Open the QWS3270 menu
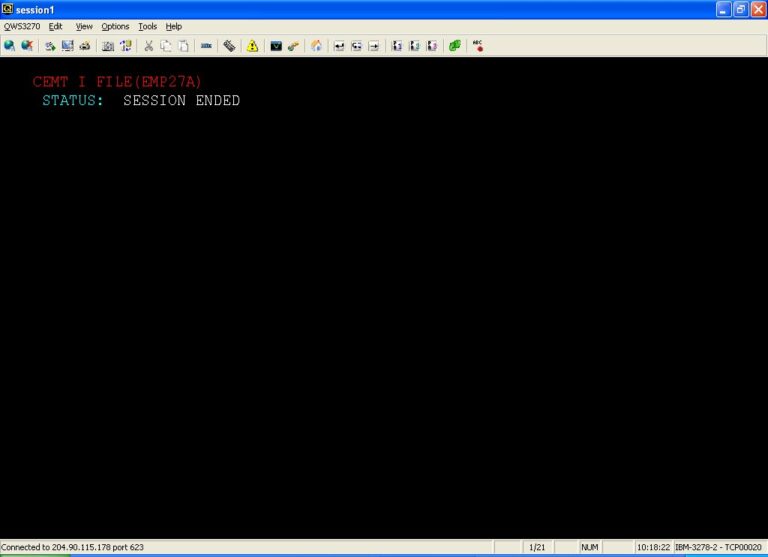This screenshot has height=557, width=768. pyautogui.click(x=22, y=26)
